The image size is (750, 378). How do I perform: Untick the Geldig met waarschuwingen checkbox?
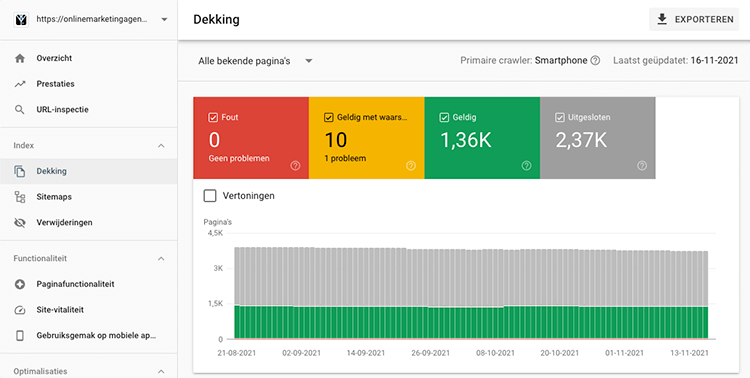pos(329,117)
